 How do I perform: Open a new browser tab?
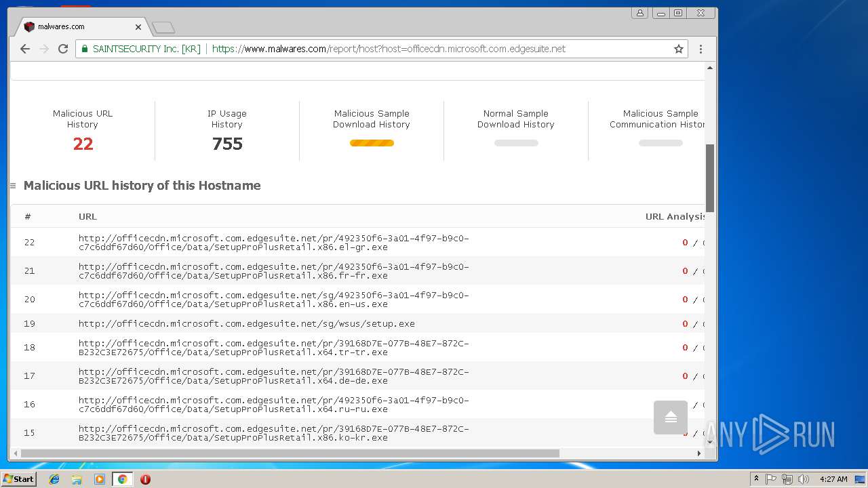[163, 27]
